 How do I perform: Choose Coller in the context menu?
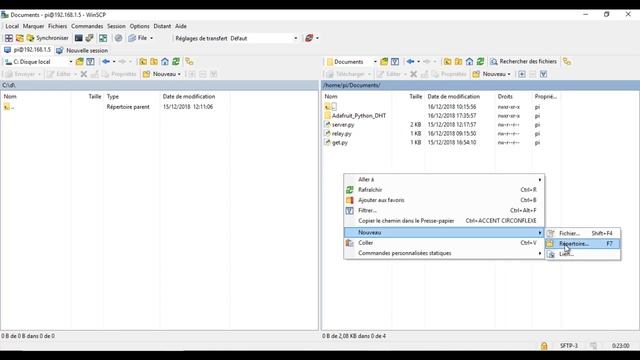click(x=444, y=242)
